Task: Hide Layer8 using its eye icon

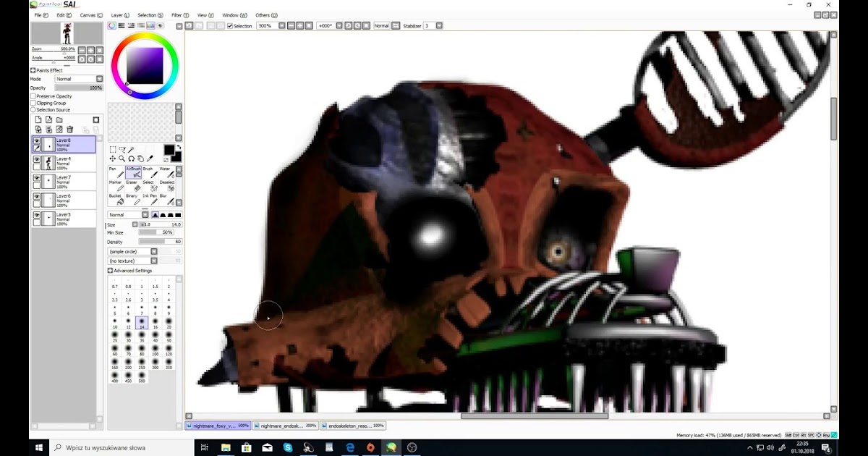Action: pos(37,140)
